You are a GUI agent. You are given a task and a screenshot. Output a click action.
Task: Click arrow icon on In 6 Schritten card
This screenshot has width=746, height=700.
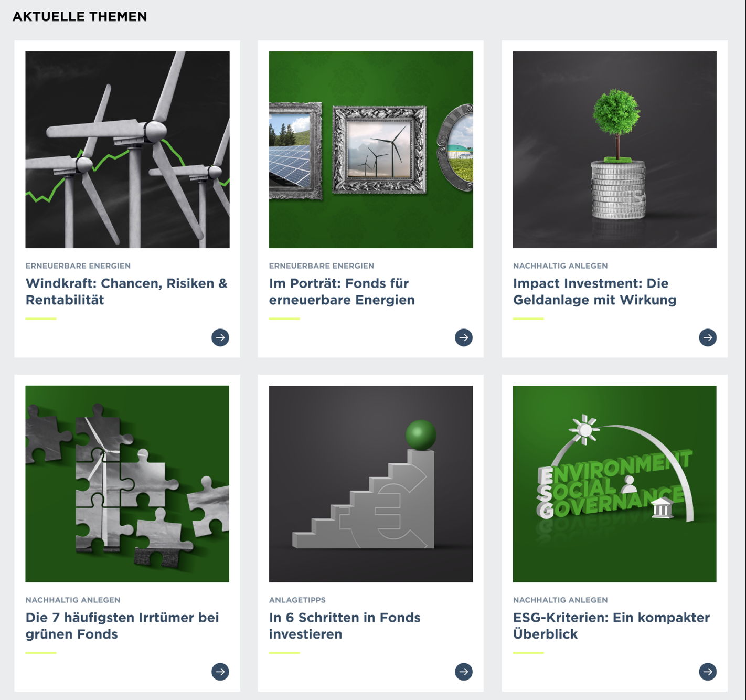pos(464,672)
